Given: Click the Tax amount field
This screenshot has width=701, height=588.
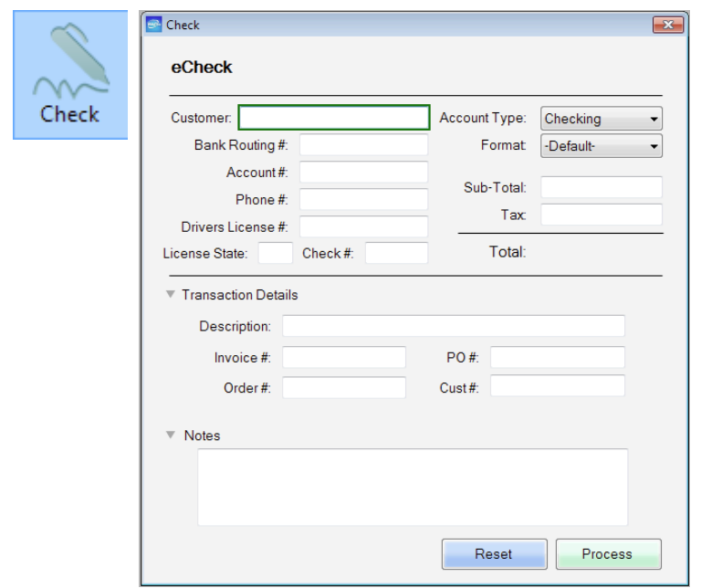Looking at the screenshot, I should click(x=601, y=215).
